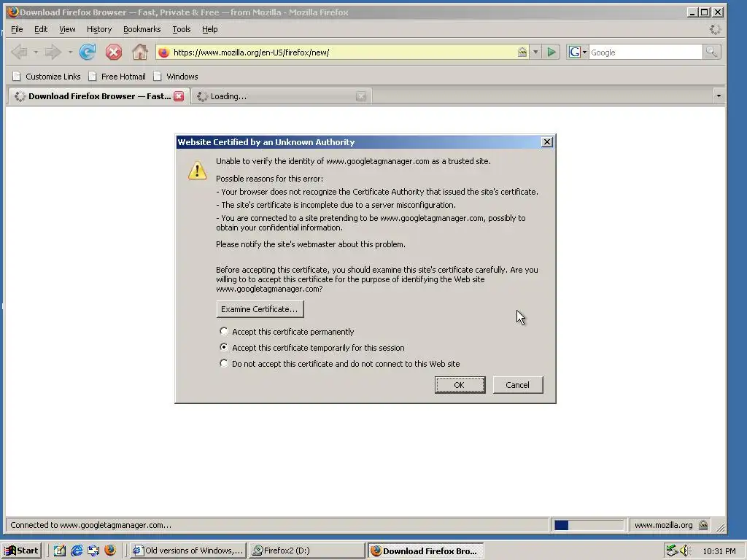This screenshot has height=560, width=747.
Task: Click the Internet Explorer quick launch icon
Action: 77,551
